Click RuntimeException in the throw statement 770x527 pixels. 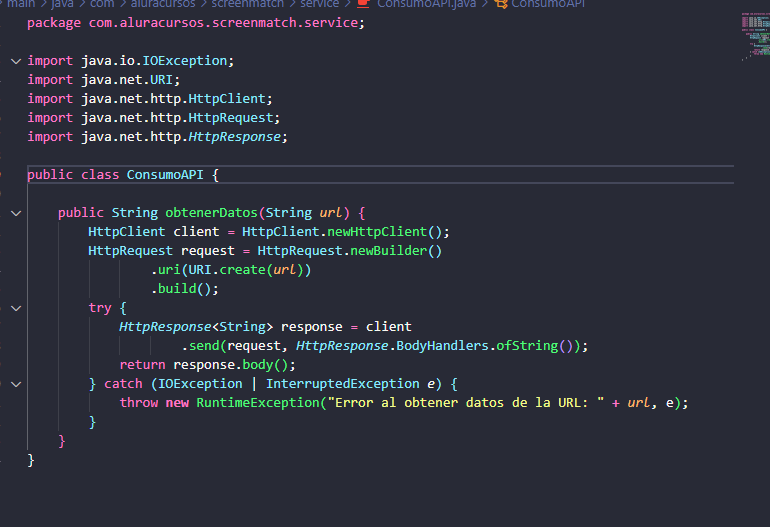pyautogui.click(x=258, y=403)
